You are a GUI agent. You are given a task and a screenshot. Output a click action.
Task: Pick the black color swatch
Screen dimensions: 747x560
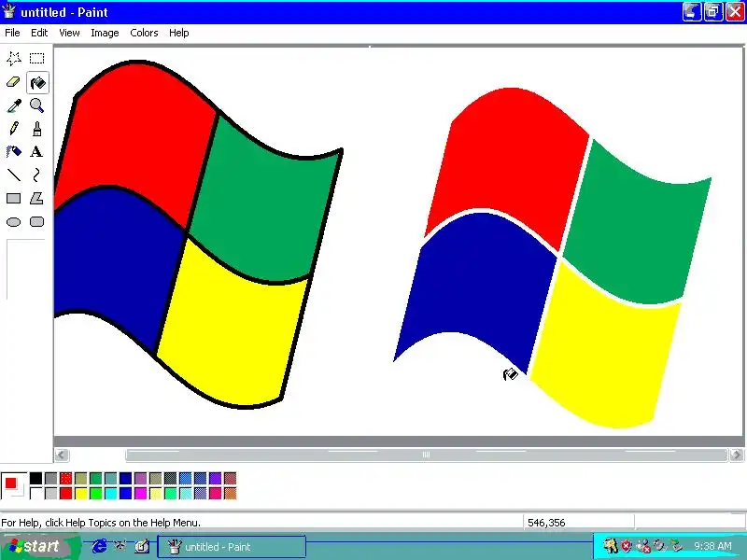35,478
